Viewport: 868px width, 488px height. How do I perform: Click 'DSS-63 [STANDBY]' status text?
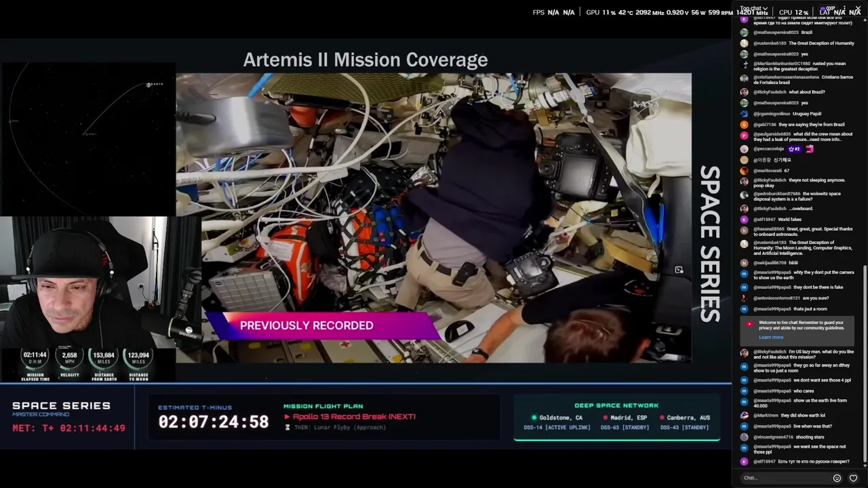click(625, 428)
